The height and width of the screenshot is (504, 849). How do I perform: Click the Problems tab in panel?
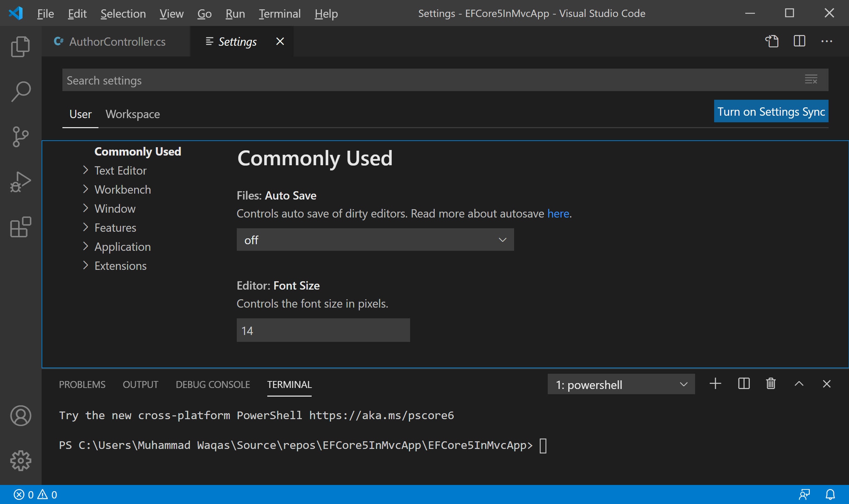point(82,384)
